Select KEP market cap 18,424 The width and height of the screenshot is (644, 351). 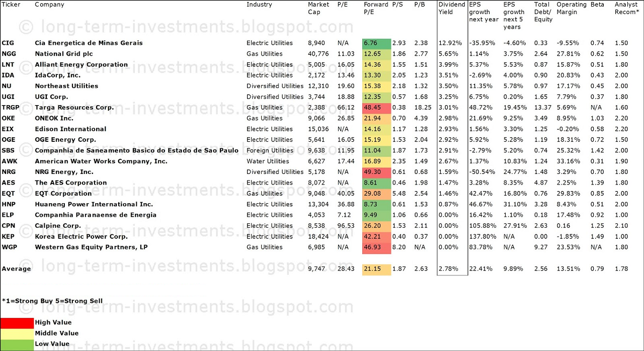tap(318, 237)
